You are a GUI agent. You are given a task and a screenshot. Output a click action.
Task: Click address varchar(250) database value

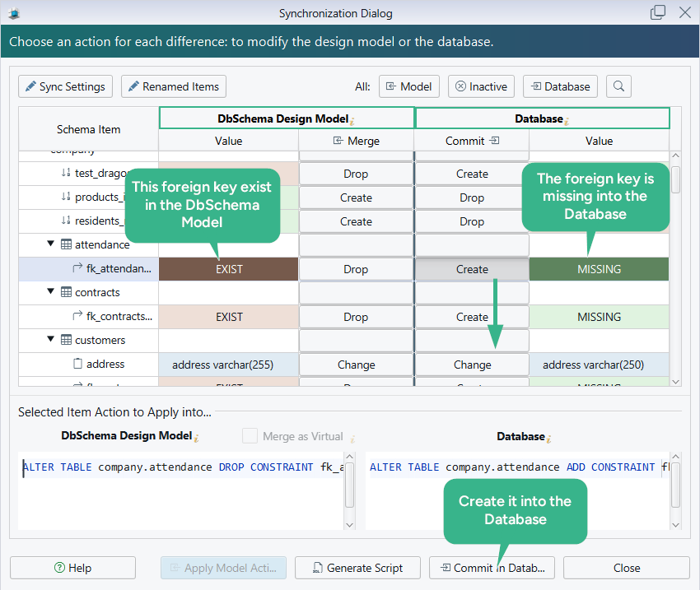599,365
